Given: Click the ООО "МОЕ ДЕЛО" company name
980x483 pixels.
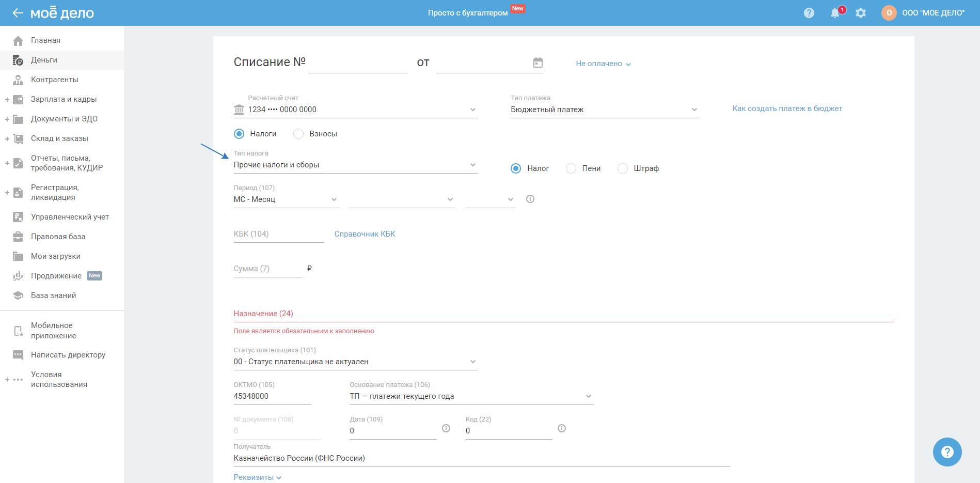Looking at the screenshot, I should coord(933,13).
